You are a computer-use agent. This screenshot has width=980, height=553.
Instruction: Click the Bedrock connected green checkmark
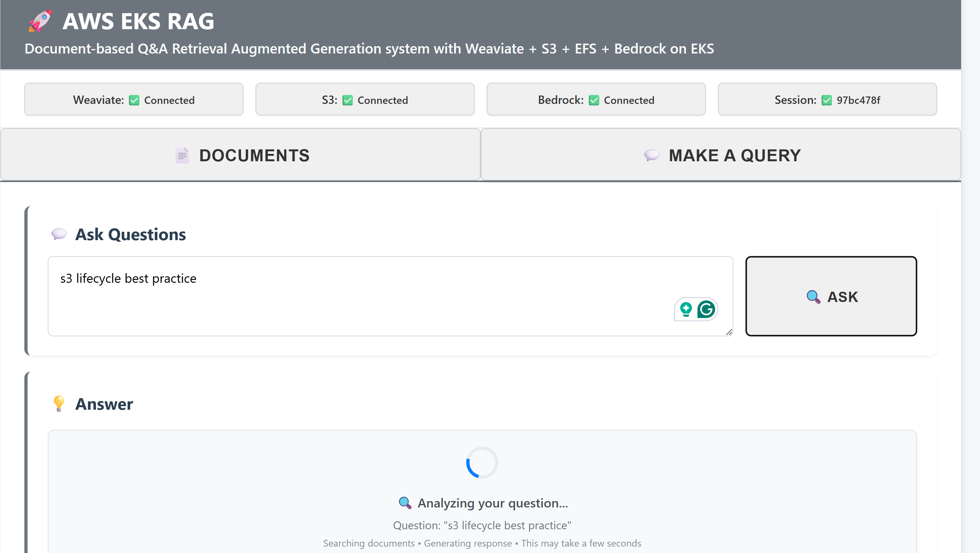pos(594,100)
